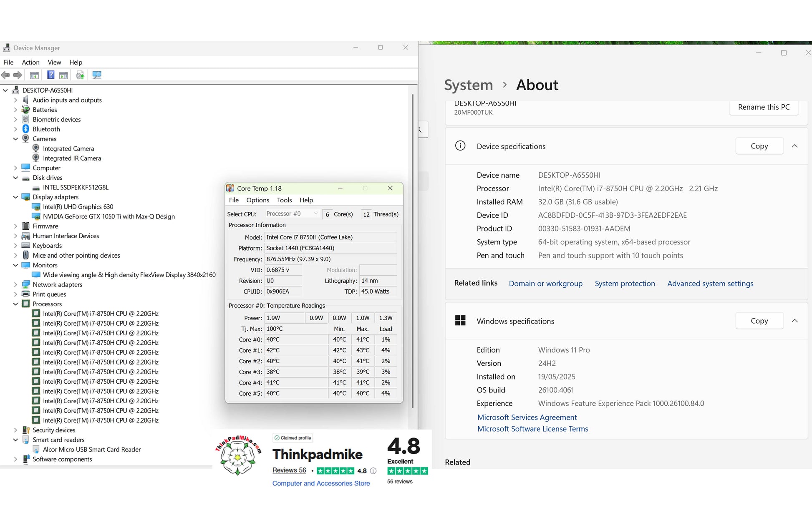Click the info icon beside Device specifications
Screen dimensions: 812x510
coord(460,146)
